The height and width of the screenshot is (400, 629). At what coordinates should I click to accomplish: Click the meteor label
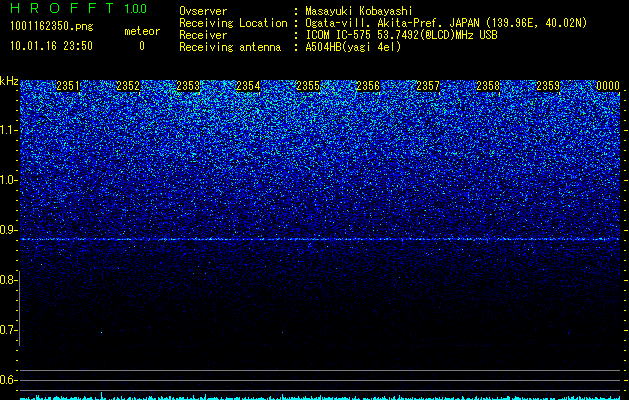coord(142,31)
